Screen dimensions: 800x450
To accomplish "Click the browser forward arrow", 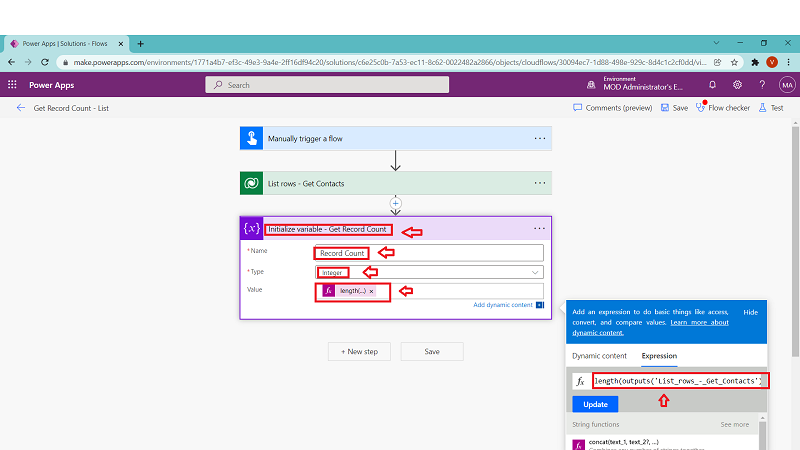I will (x=28, y=62).
